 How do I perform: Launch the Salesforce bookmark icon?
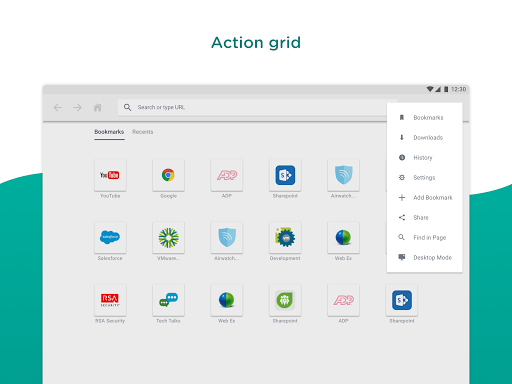point(110,237)
